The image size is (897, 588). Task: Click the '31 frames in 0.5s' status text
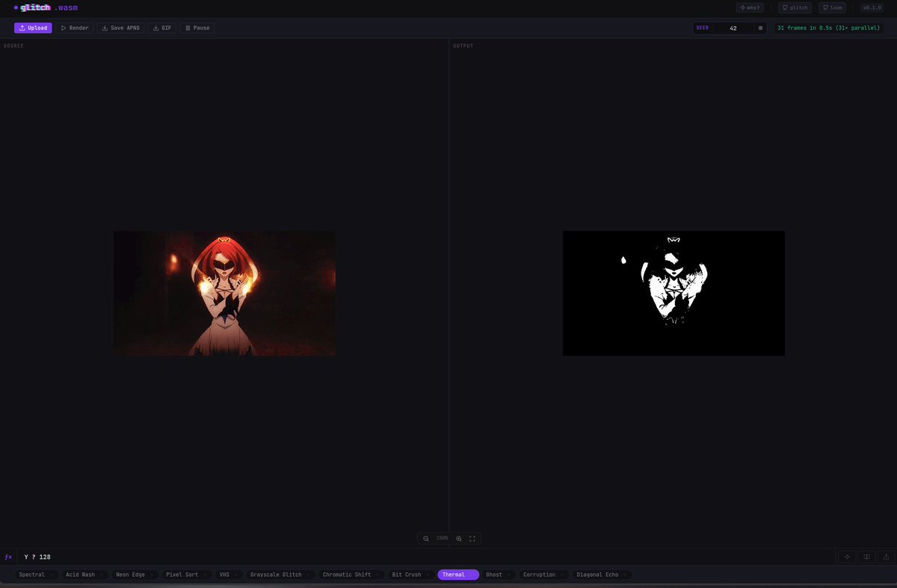click(x=828, y=28)
